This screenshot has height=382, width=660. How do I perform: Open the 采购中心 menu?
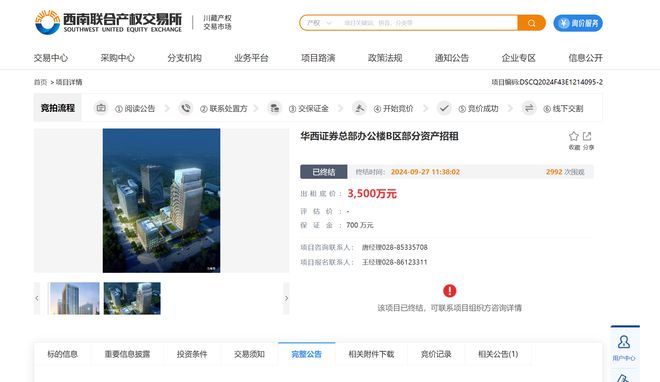click(x=117, y=58)
